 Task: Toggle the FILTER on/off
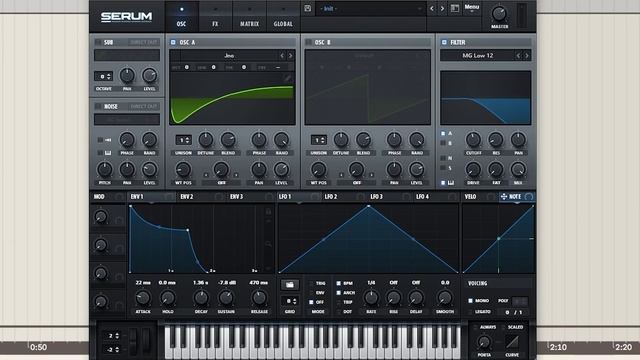[444, 42]
